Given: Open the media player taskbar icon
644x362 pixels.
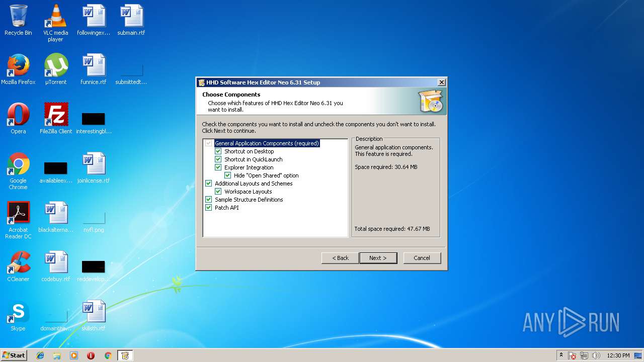Looking at the screenshot, I should 74,355.
